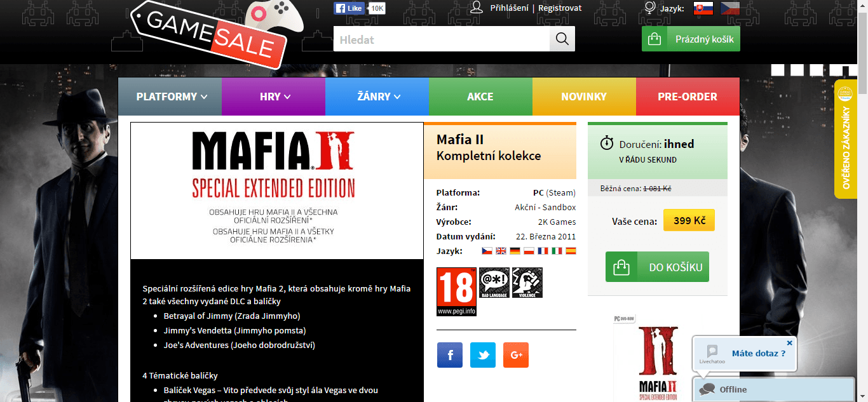Click the Bad Language PEGI icon
This screenshot has width=868, height=402.
pos(494,283)
